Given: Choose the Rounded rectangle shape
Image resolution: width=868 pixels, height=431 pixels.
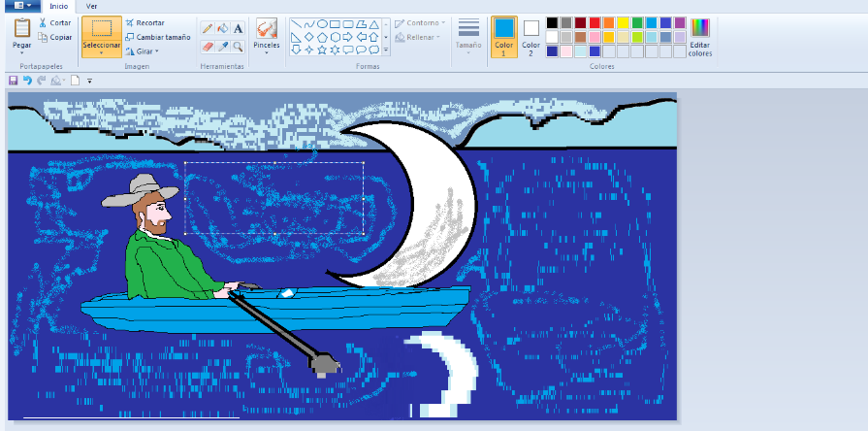Looking at the screenshot, I should 347,24.
